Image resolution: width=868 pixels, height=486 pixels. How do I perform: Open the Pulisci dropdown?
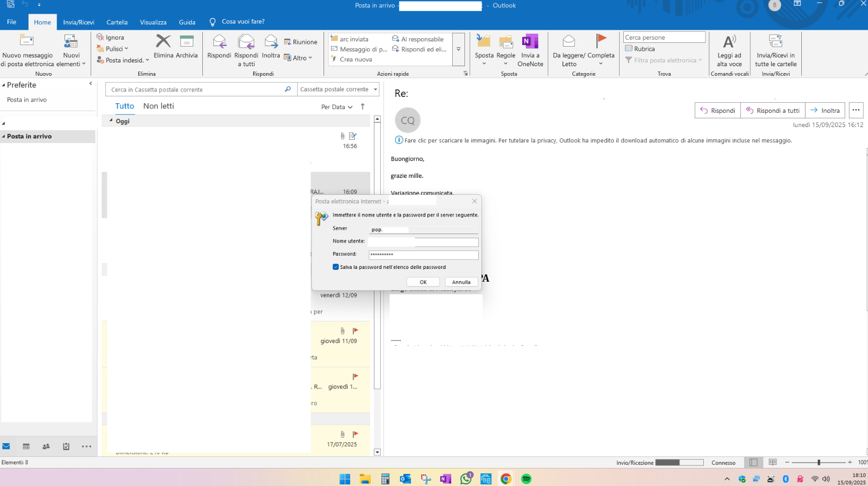pos(113,49)
